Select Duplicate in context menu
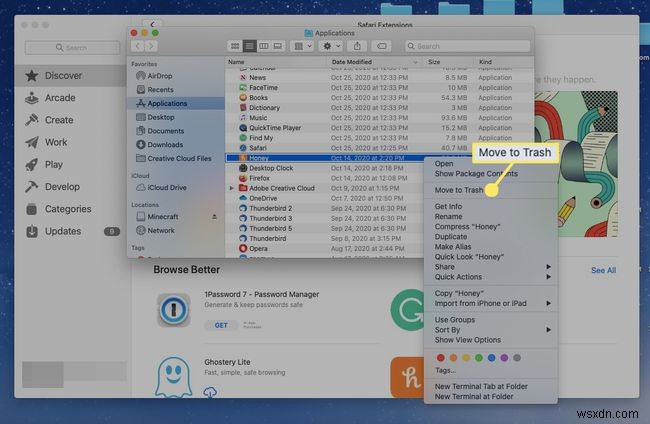 (x=451, y=236)
